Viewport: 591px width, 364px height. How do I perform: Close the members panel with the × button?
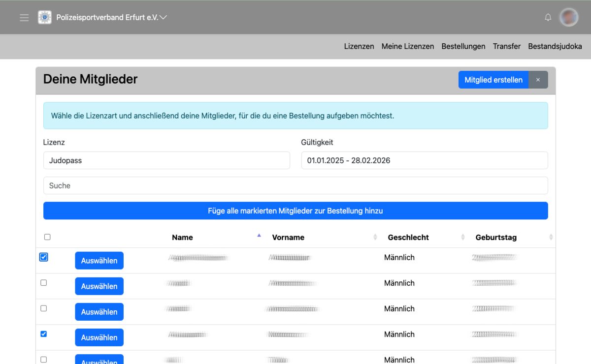point(538,80)
